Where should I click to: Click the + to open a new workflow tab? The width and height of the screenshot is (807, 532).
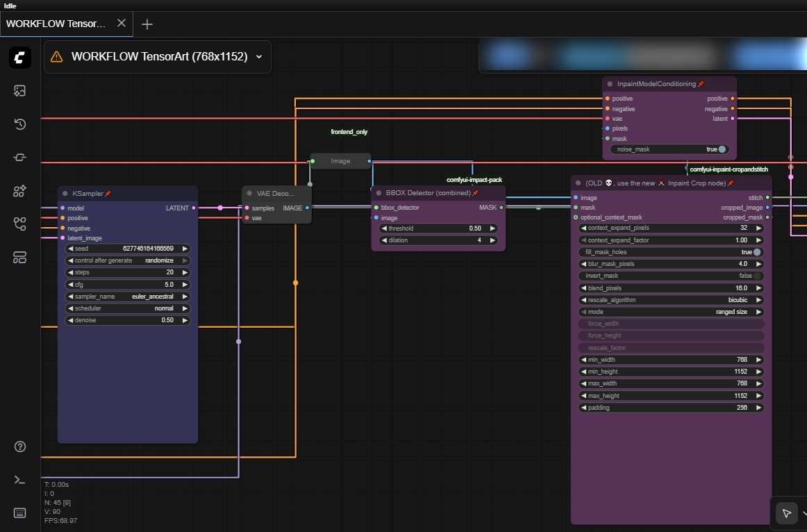(147, 24)
